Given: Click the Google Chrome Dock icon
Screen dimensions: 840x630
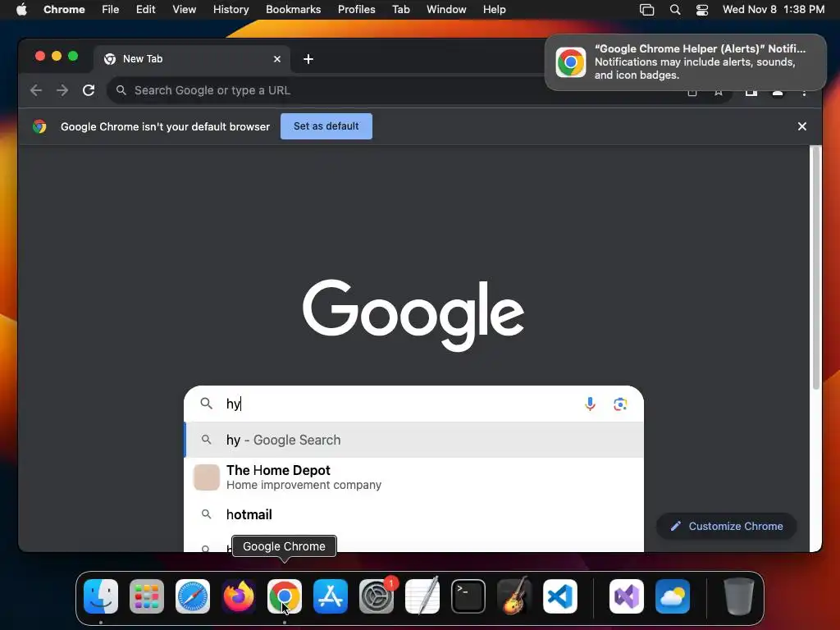Looking at the screenshot, I should (285, 596).
